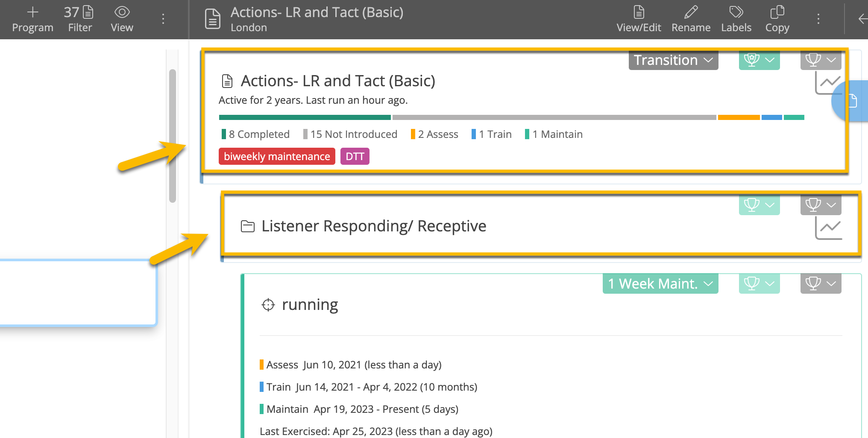
Task: Open the 1 Week Maint. dropdown
Action: 660,283
